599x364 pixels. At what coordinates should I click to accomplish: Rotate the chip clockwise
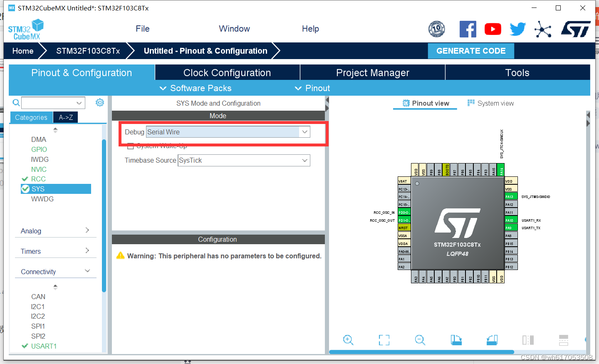pos(456,340)
